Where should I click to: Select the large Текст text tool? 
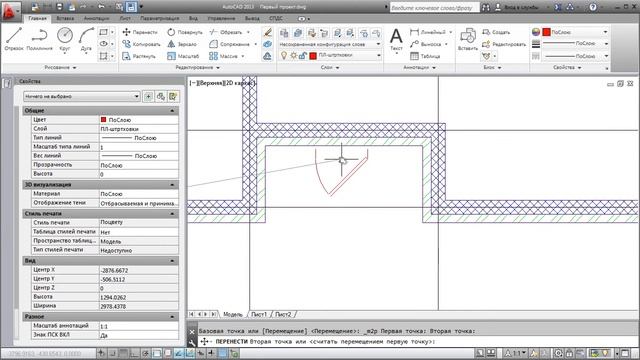tap(396, 40)
